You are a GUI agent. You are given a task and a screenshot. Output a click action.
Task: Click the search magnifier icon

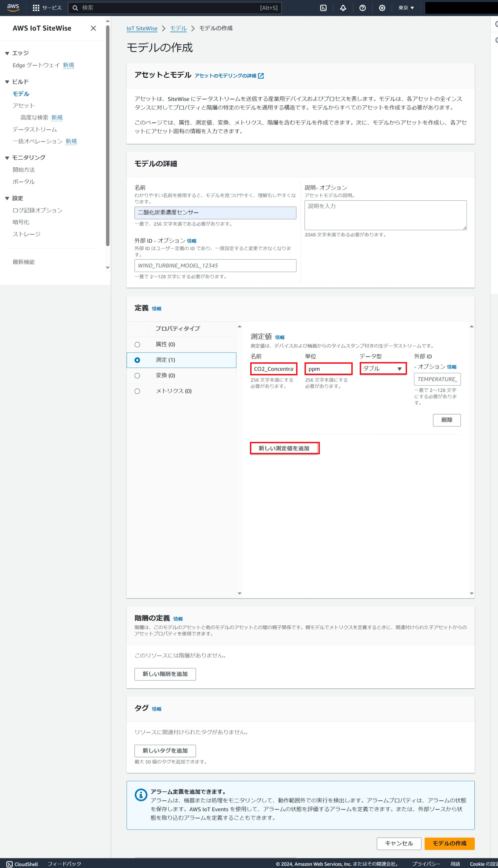click(x=75, y=8)
